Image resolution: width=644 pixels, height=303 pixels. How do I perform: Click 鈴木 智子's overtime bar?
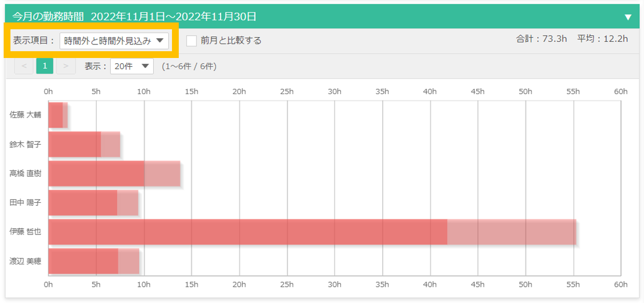pyautogui.click(x=74, y=144)
